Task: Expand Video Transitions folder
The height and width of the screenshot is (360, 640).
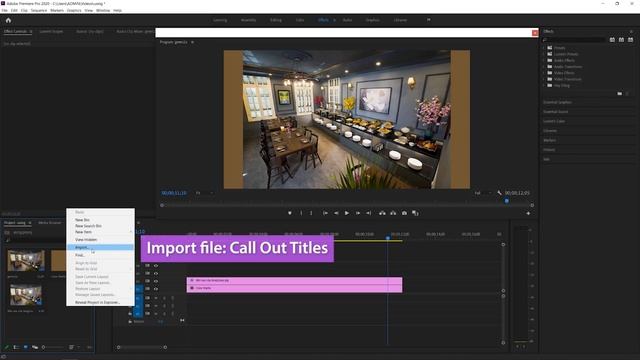Action: pyautogui.click(x=544, y=79)
